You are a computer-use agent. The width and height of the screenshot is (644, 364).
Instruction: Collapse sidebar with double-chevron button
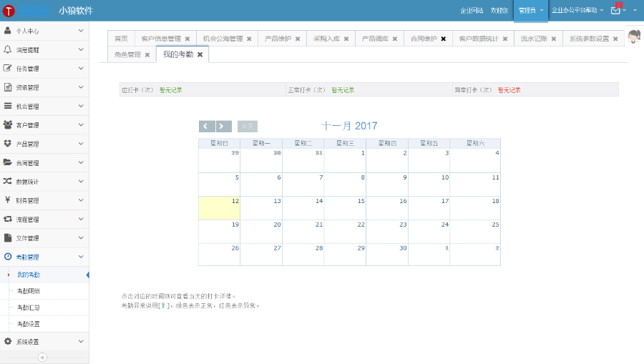click(x=42, y=358)
